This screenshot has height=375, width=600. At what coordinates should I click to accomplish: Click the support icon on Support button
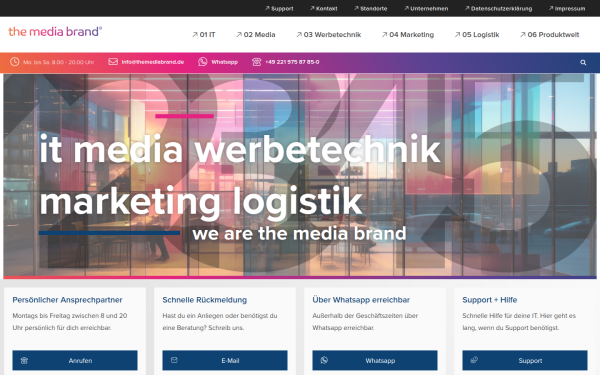474,360
